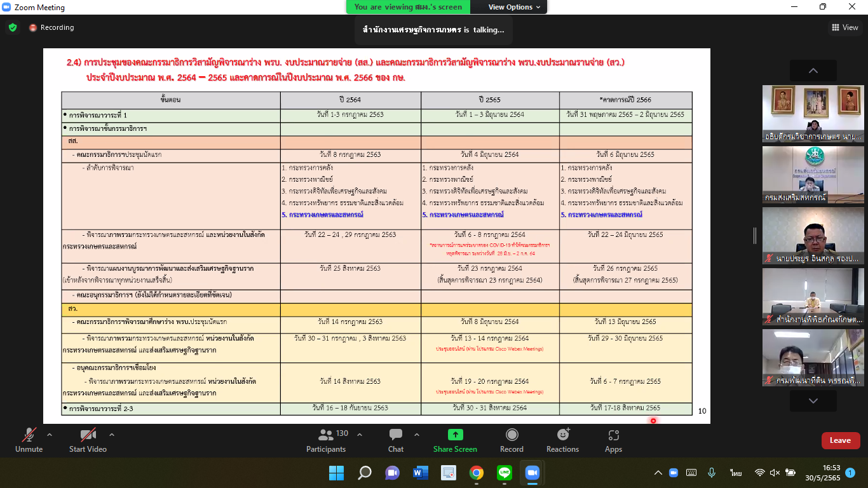Select the อธิบดีกรมวิชาการเกษตร participant video

tap(813, 114)
